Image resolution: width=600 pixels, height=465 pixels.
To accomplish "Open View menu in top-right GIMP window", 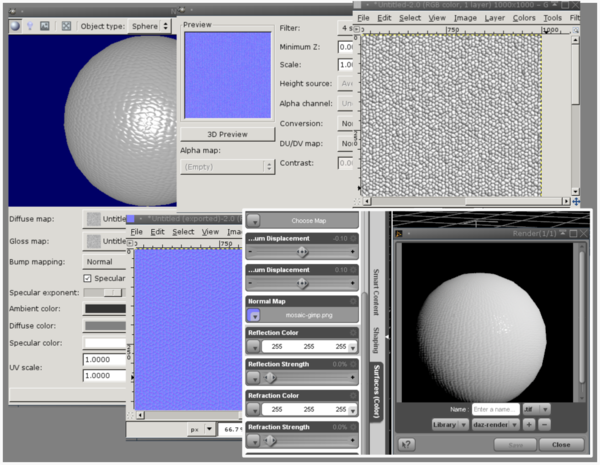I will pyautogui.click(x=437, y=18).
